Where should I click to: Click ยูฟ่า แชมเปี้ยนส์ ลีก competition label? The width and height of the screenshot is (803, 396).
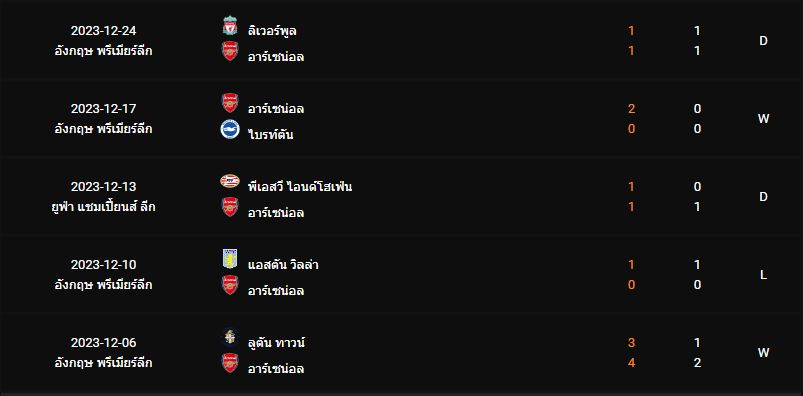[x=103, y=207]
